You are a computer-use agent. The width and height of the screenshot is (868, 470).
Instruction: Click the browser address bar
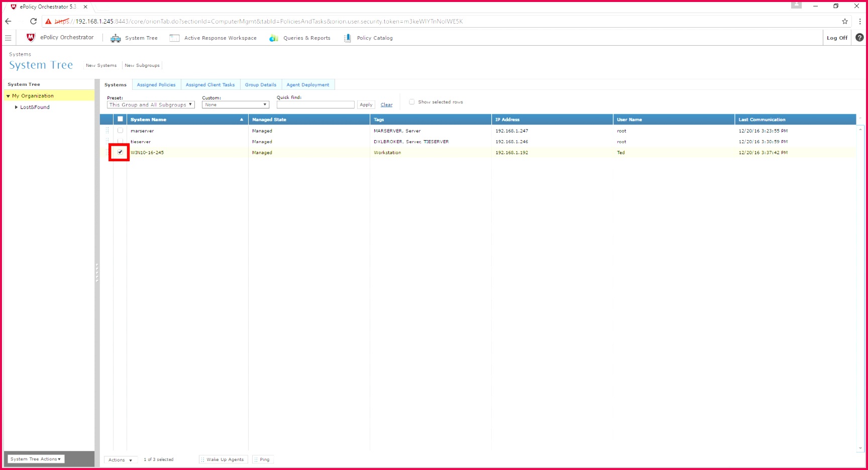442,21
